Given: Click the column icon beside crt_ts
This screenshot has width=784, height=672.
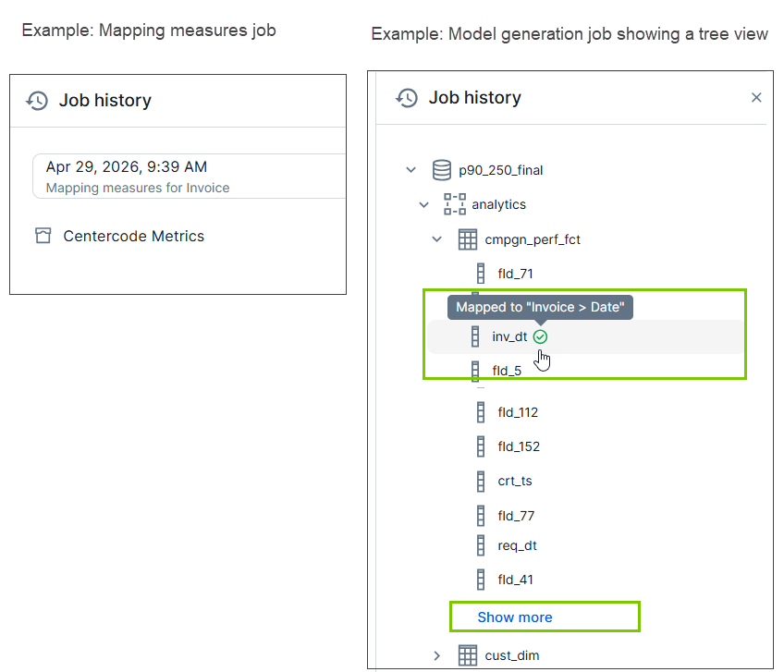Looking at the screenshot, I should [x=481, y=481].
